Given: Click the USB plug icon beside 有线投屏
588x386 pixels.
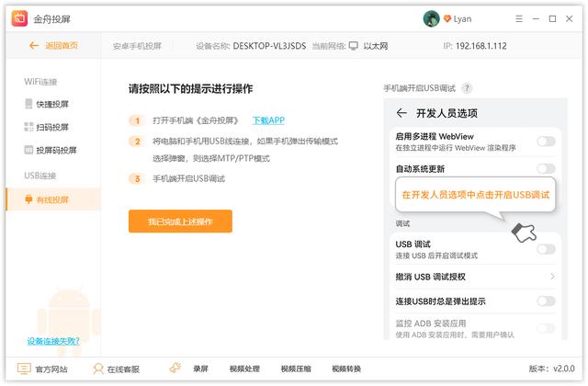Looking at the screenshot, I should tap(28, 199).
